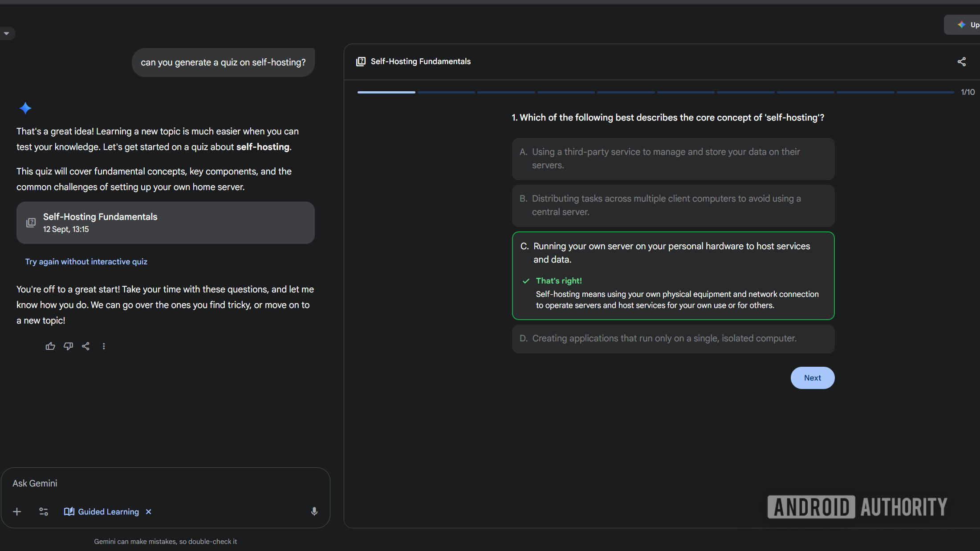Click the thumbs down feedback icon
Viewport: 980px width, 551px height.
(68, 346)
